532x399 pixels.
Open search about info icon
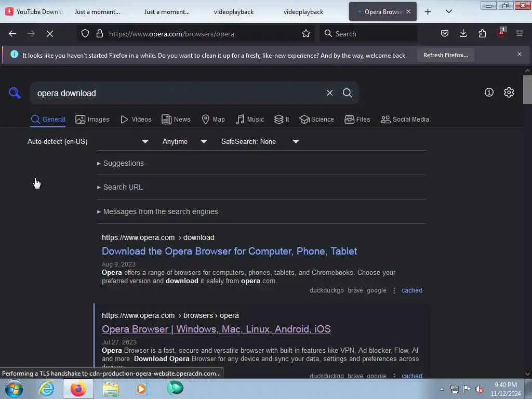coord(489,92)
